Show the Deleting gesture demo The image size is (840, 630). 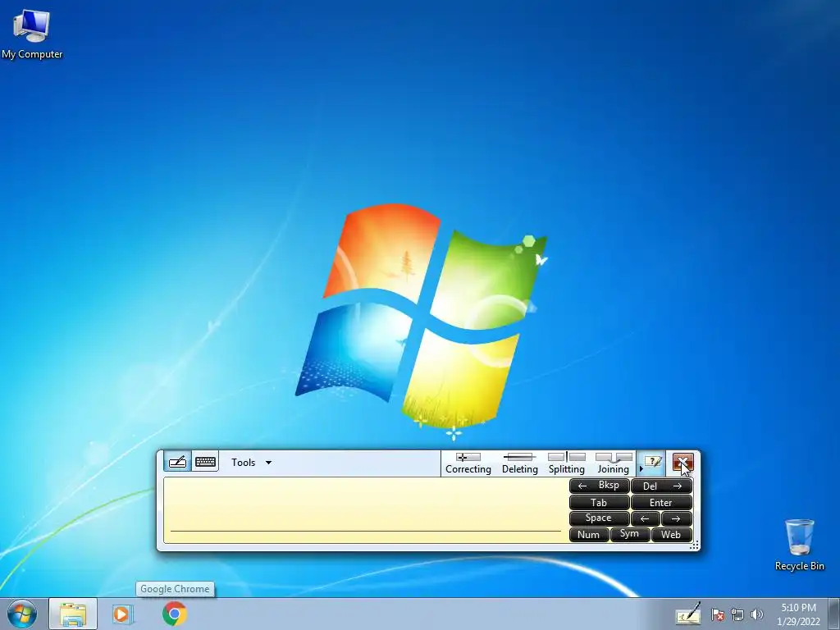pos(519,463)
